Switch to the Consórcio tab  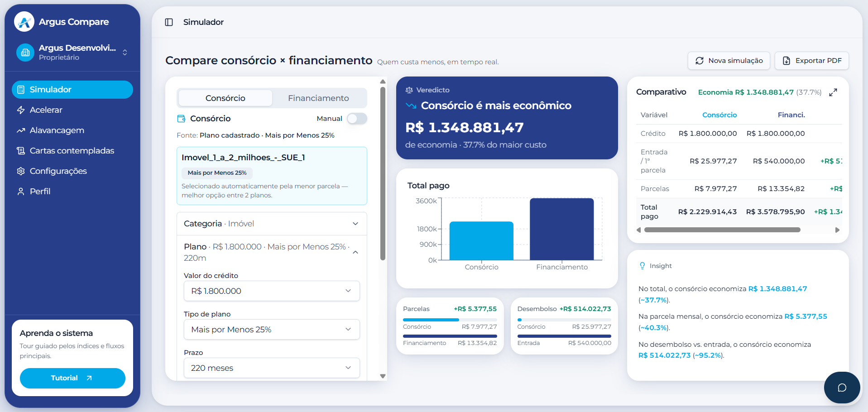point(225,98)
